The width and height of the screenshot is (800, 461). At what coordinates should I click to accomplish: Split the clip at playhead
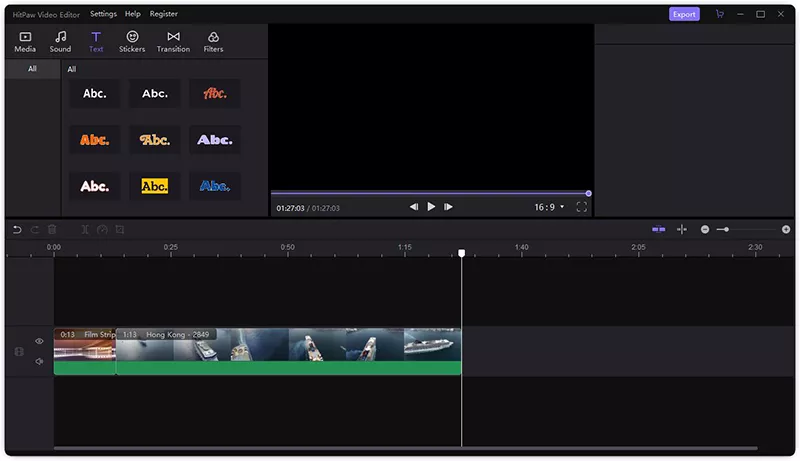point(85,229)
